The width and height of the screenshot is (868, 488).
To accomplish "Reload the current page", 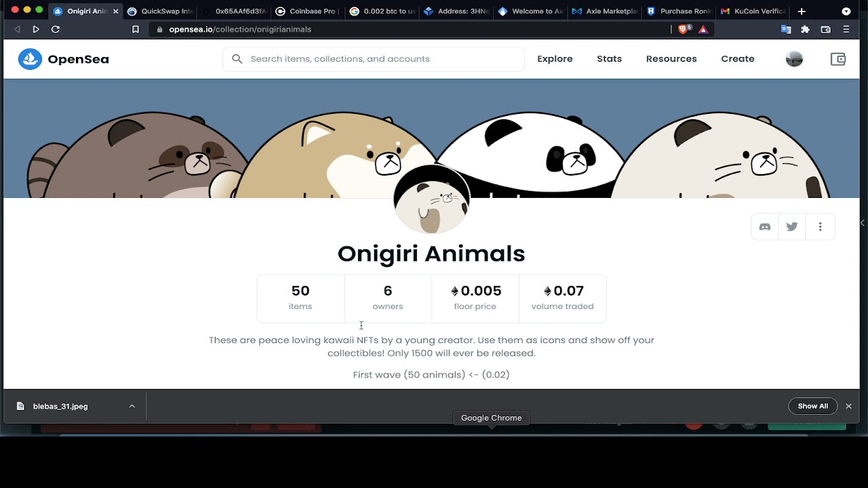I will click(56, 29).
